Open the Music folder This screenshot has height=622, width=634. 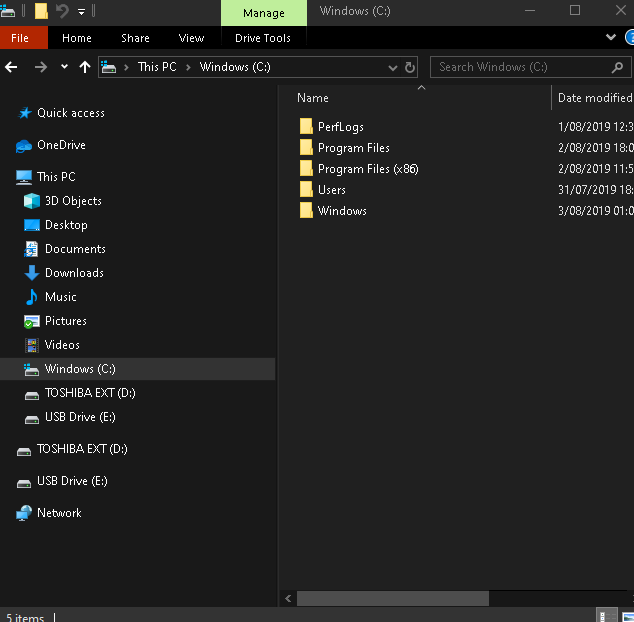tap(61, 297)
